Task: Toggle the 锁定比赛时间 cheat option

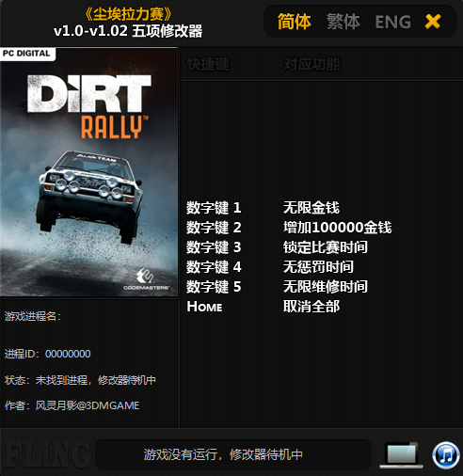Action: tap(326, 247)
